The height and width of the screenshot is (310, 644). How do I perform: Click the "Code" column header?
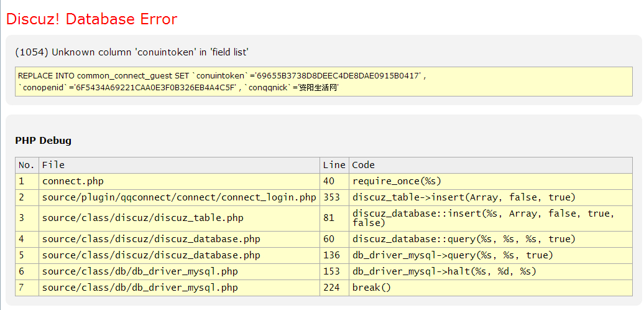pos(364,165)
